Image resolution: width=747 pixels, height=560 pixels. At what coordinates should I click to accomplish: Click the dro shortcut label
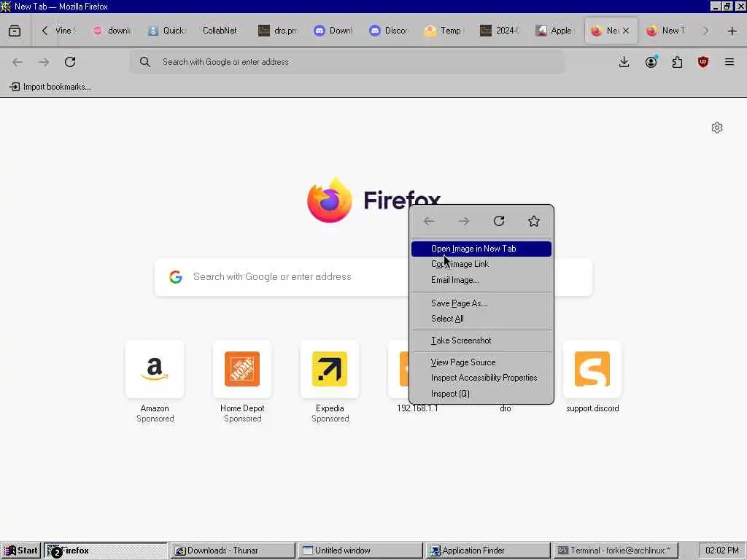coord(506,408)
